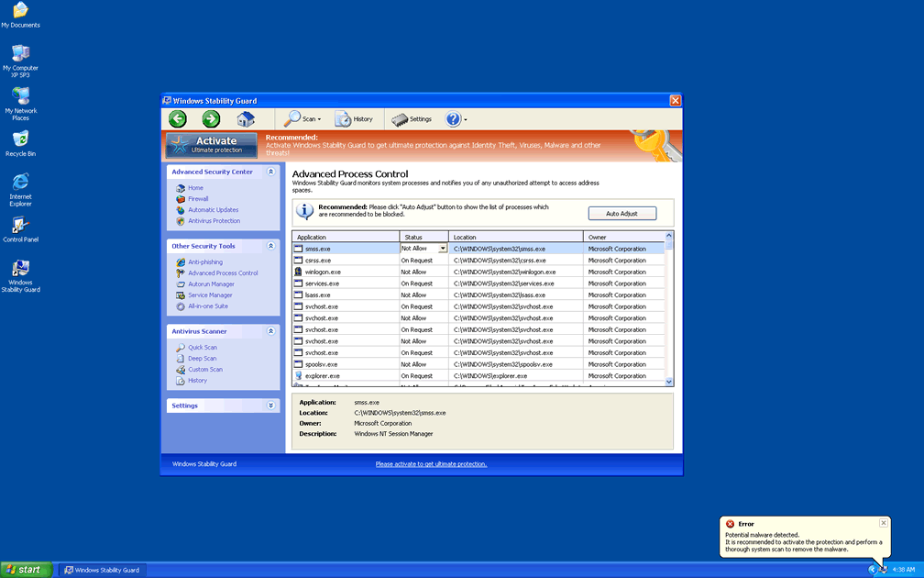924x578 pixels.
Task: Open Autorun Manager in the sidebar
Action: 211,284
